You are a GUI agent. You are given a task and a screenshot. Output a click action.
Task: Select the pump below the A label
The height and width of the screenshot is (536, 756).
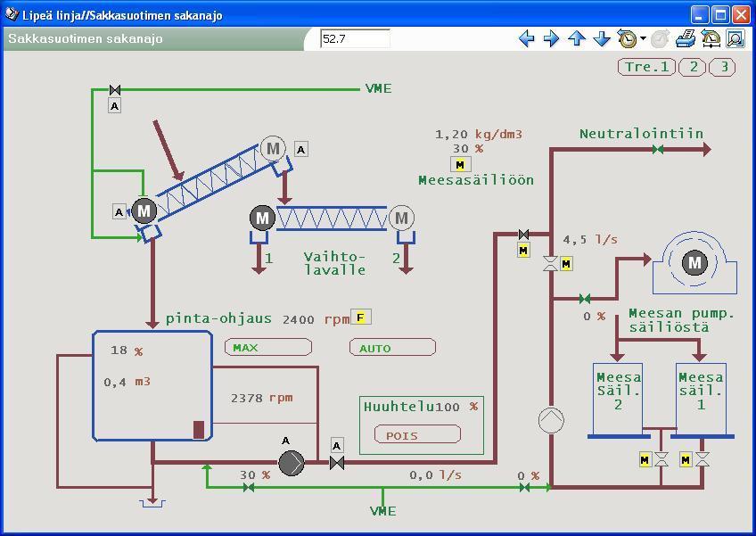[x=292, y=463]
